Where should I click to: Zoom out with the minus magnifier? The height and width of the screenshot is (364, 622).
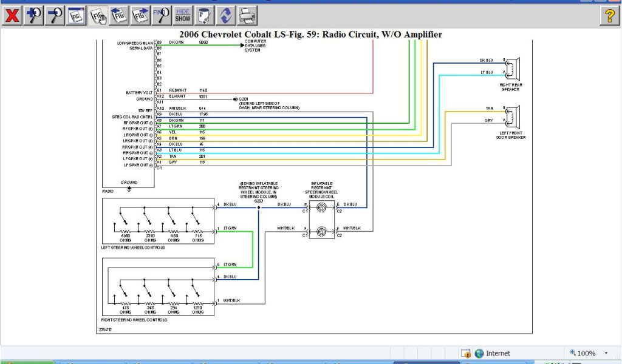click(x=55, y=15)
